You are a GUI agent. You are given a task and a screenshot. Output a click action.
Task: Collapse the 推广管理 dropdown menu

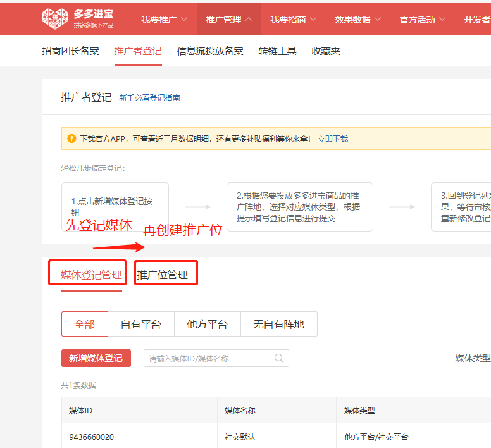(x=228, y=20)
